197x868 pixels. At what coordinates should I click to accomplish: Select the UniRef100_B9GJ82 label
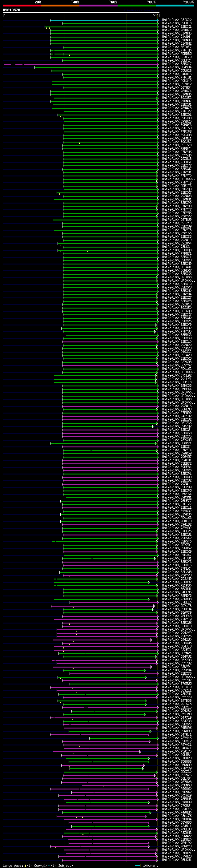pos(177,142)
